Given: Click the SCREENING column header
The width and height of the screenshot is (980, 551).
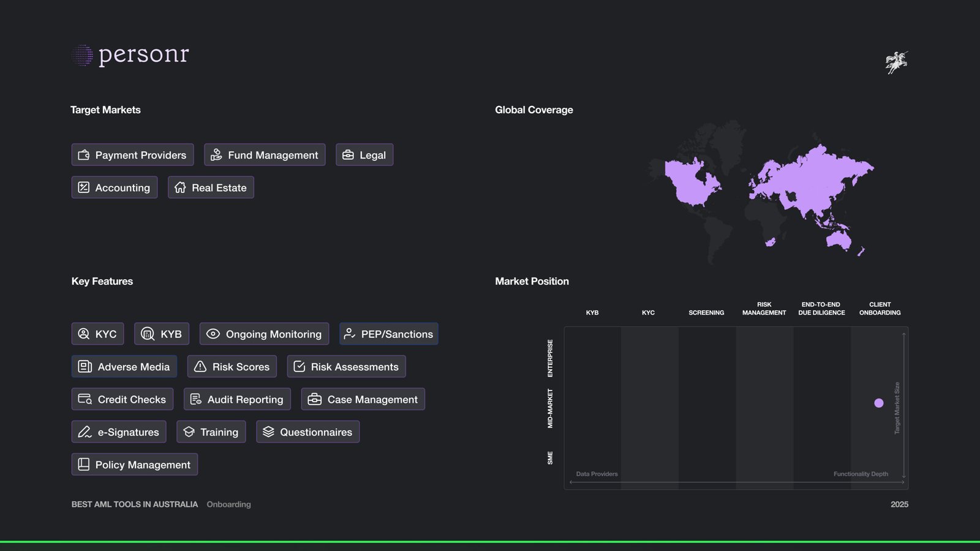Looking at the screenshot, I should [x=706, y=313].
